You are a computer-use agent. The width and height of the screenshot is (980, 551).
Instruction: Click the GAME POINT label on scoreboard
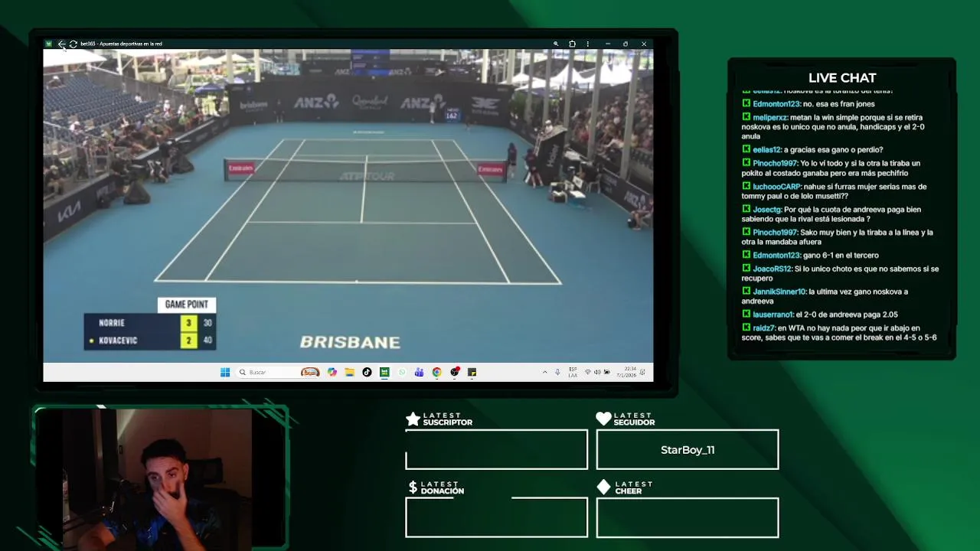(x=187, y=305)
